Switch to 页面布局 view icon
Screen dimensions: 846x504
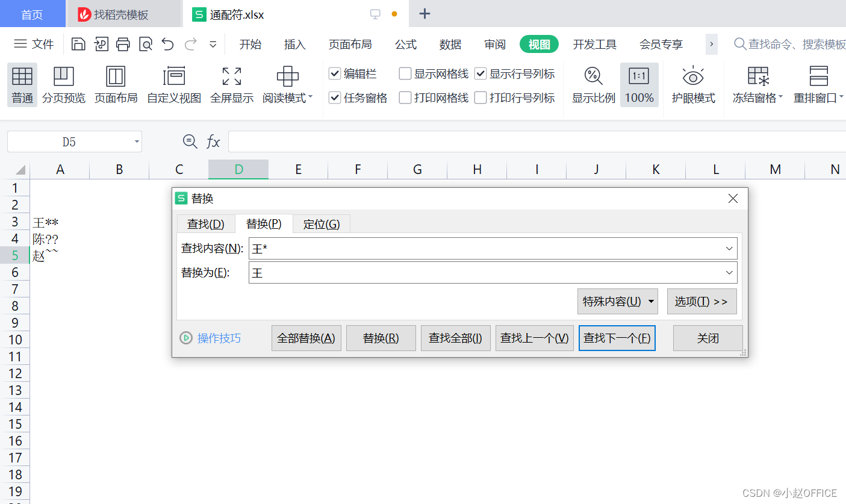pos(116,76)
